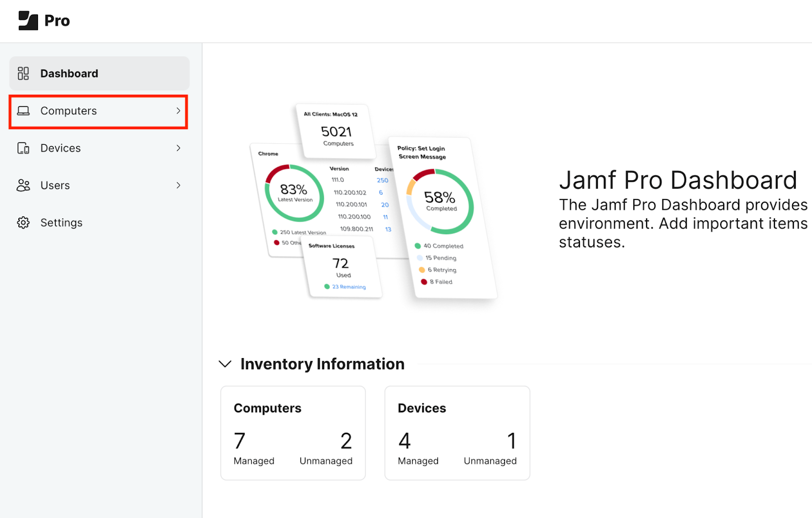Screen dimensions: 812x518
Task: Click the 72 Used software licenses value
Action: (341, 264)
